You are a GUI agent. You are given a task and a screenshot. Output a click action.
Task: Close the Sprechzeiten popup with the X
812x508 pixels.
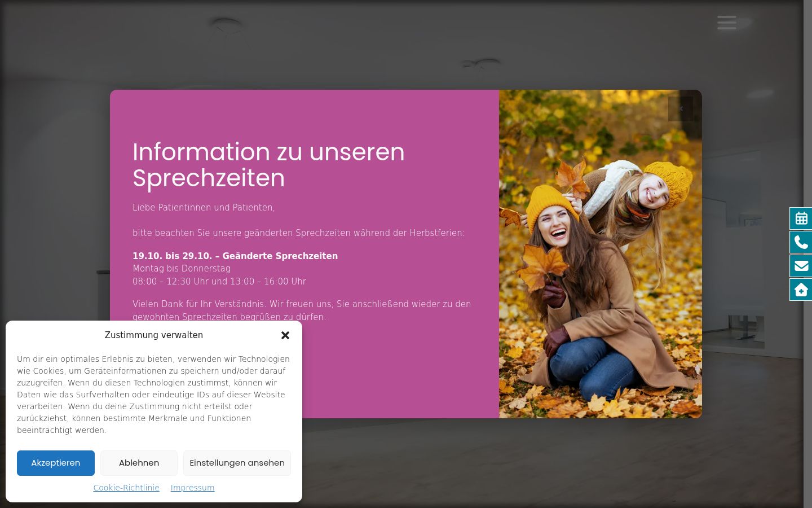click(x=681, y=109)
